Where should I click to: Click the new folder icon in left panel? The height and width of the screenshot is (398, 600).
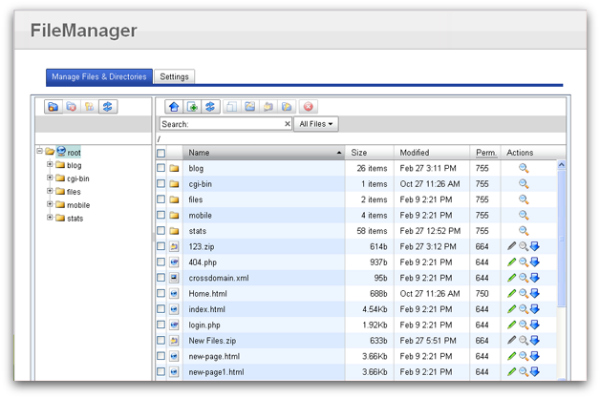pos(53,107)
